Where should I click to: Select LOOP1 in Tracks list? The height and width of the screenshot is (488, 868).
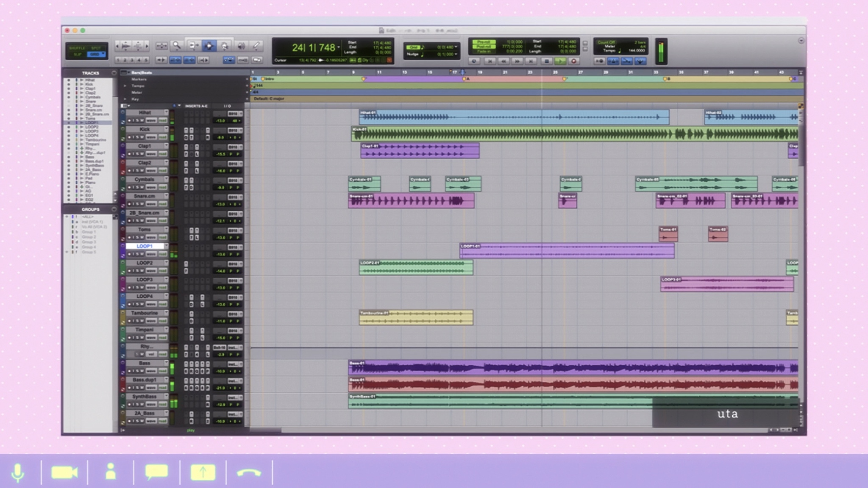click(x=92, y=122)
